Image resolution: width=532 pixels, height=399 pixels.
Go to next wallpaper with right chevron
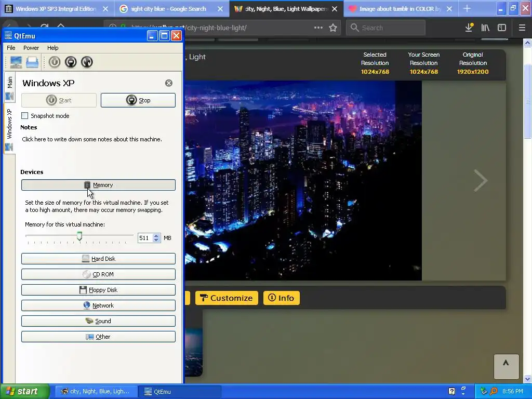[481, 180]
